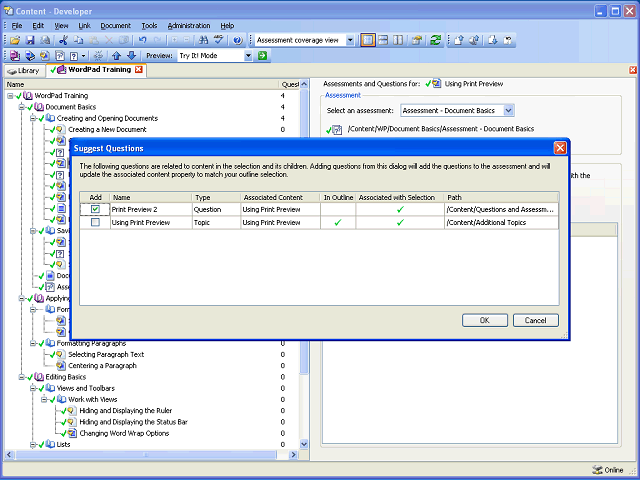The height and width of the screenshot is (480, 640).
Task: Open the Select an assessment dropdown
Action: tap(508, 110)
